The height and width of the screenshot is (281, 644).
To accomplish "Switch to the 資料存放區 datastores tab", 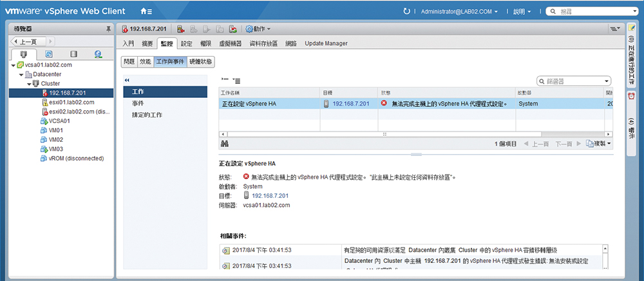I will [x=263, y=43].
